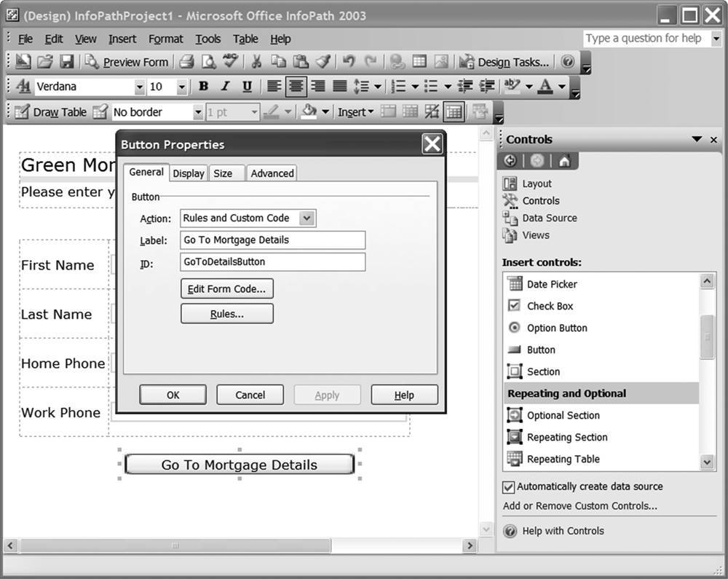Image resolution: width=728 pixels, height=579 pixels.
Task: Click Preview Form in the toolbar
Action: point(126,62)
